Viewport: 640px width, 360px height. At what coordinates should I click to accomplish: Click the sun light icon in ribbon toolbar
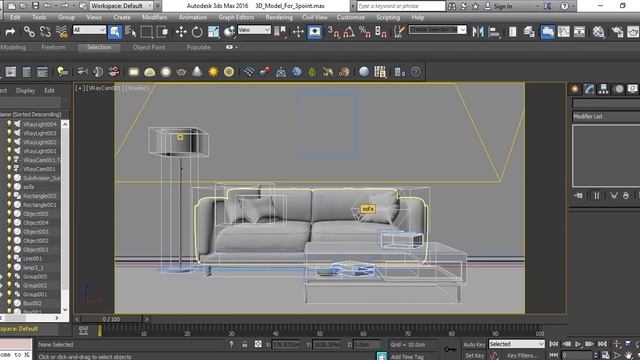coord(213,72)
